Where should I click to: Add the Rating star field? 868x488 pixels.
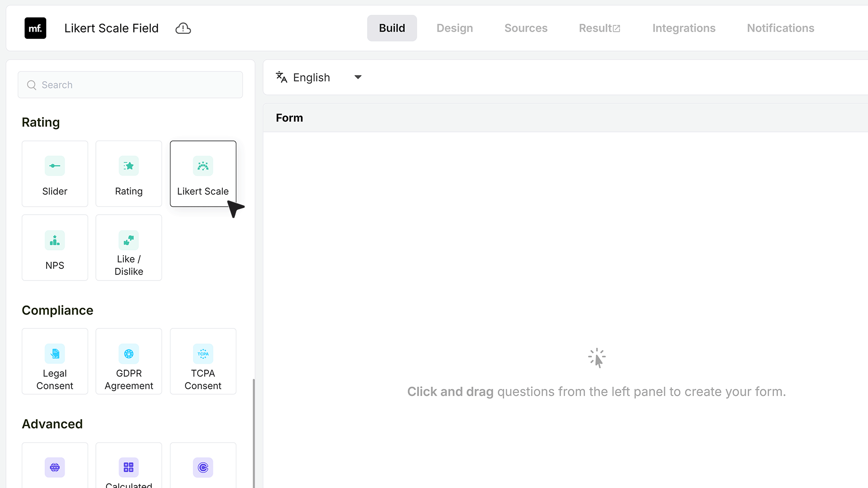pyautogui.click(x=129, y=174)
